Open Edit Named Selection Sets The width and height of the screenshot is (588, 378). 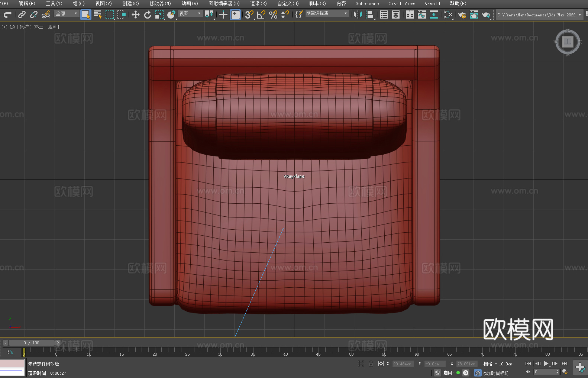pyautogui.click(x=299, y=14)
